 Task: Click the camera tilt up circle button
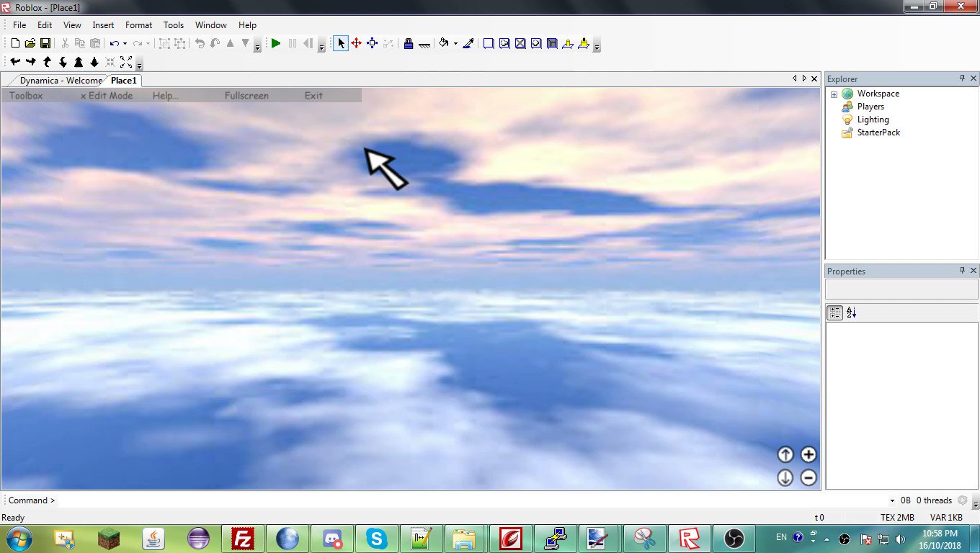coord(785,454)
